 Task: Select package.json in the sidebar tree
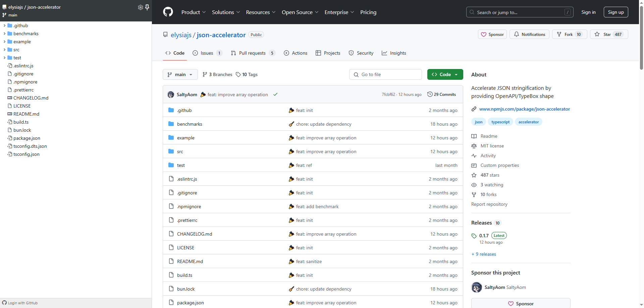point(26,138)
